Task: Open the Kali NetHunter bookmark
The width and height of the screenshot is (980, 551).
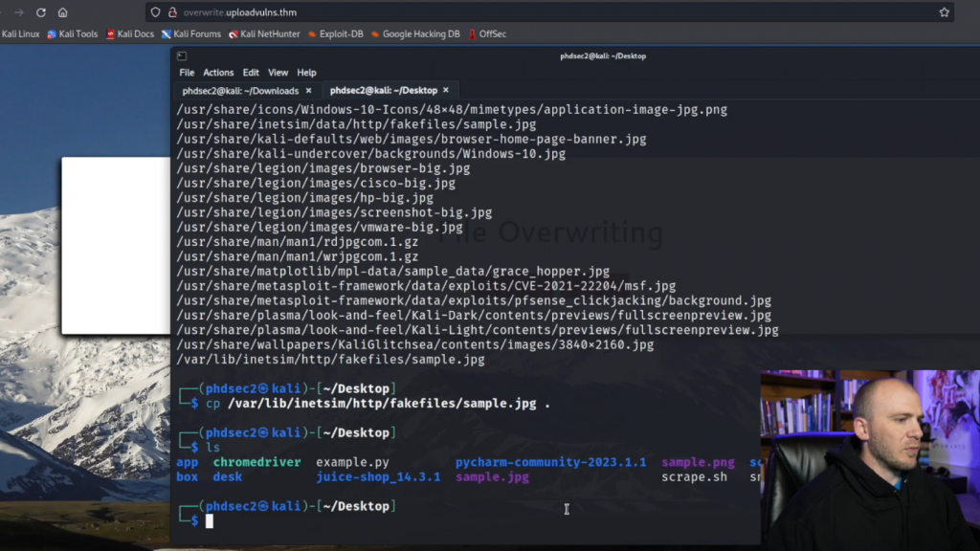Action: coord(264,34)
